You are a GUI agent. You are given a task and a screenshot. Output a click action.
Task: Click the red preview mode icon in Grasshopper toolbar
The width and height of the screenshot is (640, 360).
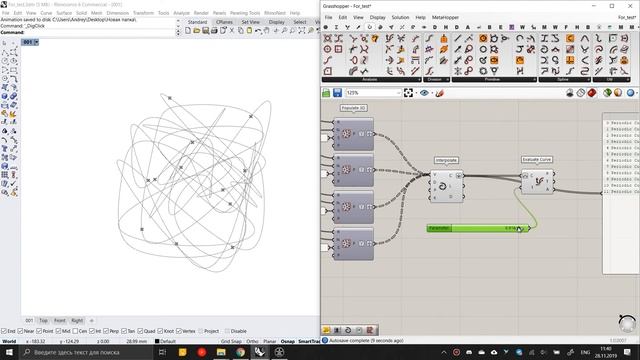pos(592,93)
